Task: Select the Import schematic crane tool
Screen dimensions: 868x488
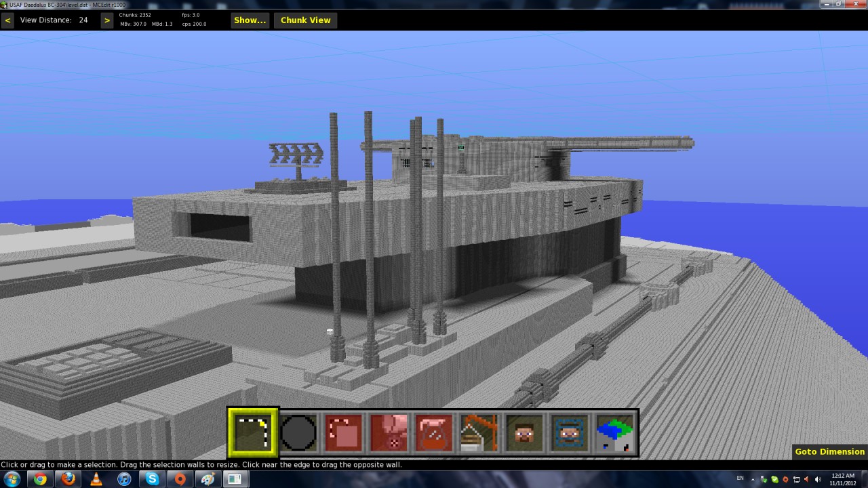Action: [x=479, y=432]
